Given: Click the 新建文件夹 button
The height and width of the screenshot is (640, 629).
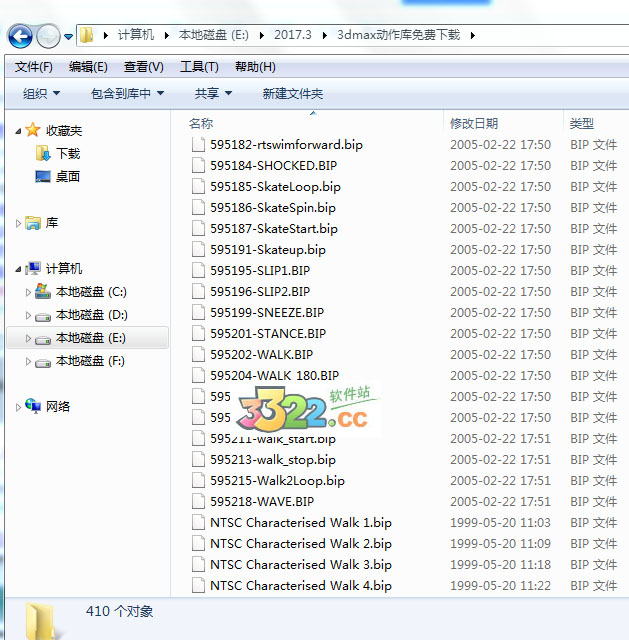Looking at the screenshot, I should [293, 93].
